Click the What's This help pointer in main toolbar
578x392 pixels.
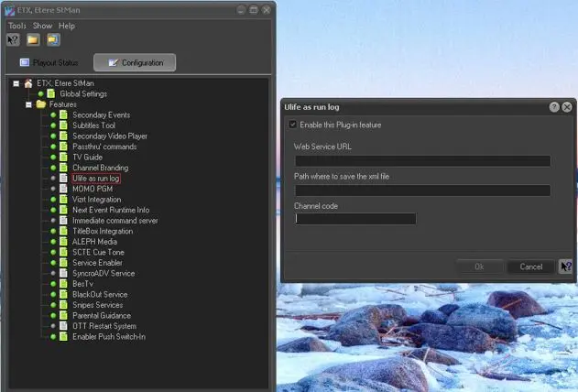15,39
